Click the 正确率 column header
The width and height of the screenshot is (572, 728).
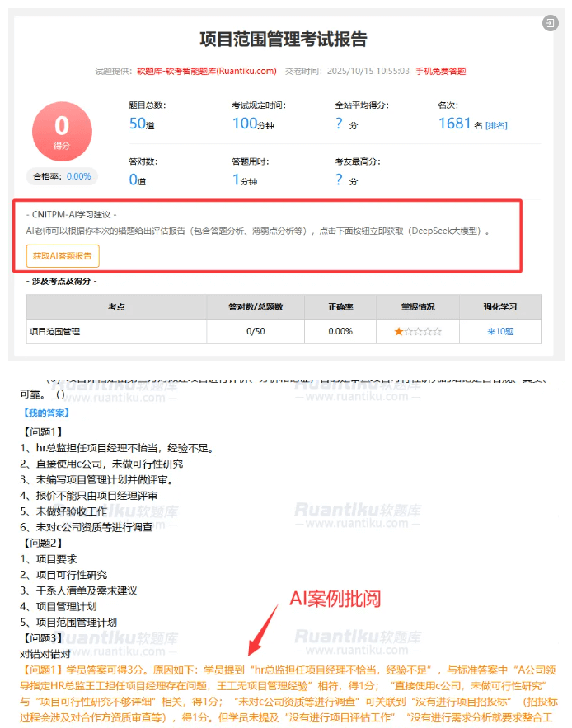340,307
